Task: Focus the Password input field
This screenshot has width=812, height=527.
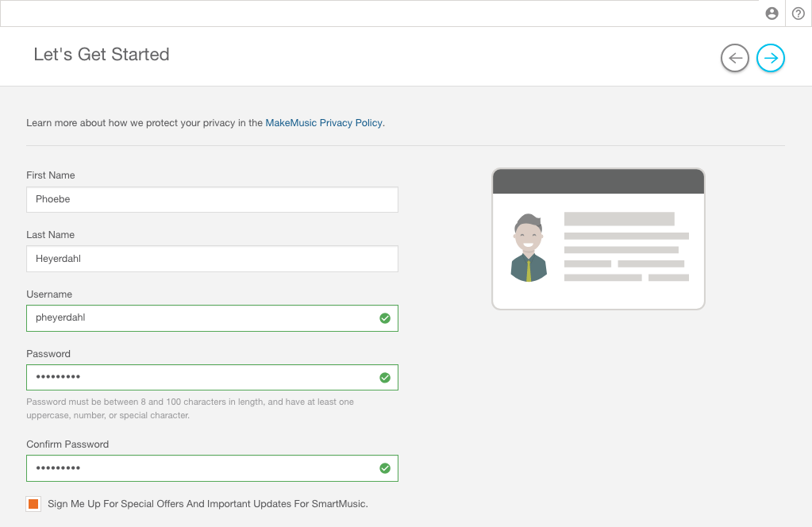Action: click(x=212, y=377)
